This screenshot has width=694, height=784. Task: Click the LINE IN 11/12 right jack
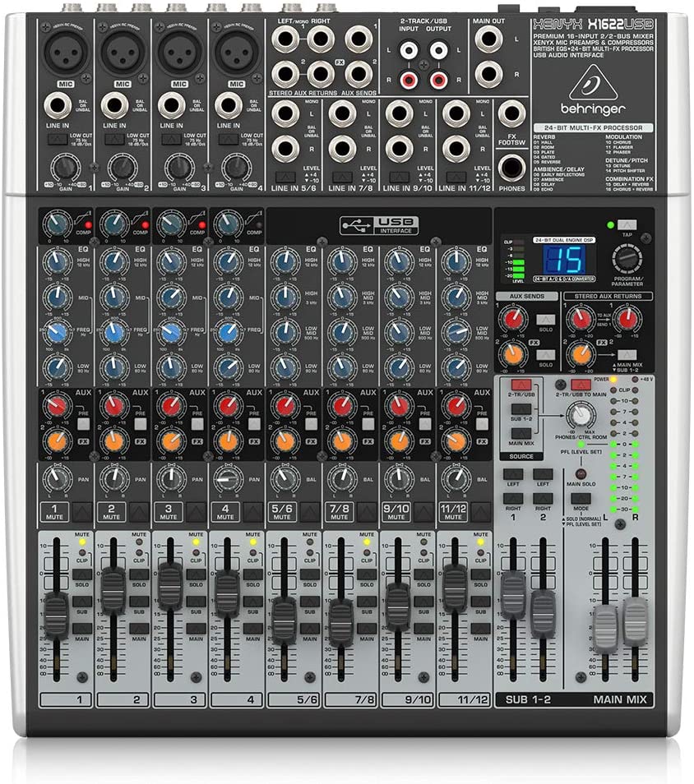[457, 149]
